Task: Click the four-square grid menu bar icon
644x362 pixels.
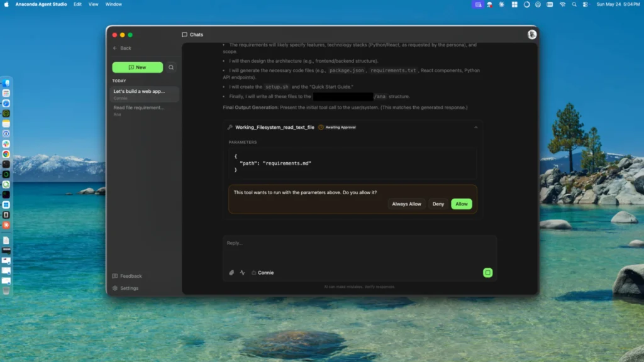Action: tap(514, 4)
